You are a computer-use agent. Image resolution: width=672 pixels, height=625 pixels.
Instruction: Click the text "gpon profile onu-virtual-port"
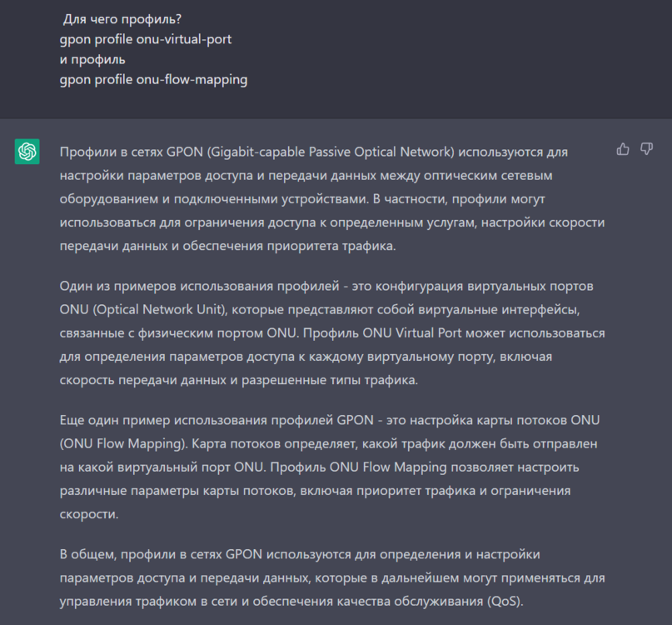point(146,39)
